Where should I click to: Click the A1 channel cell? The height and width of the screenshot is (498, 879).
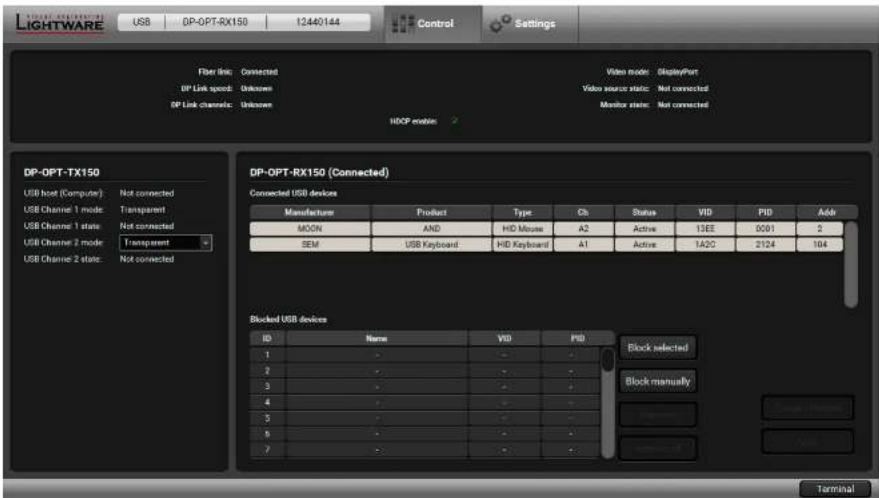[x=583, y=245]
